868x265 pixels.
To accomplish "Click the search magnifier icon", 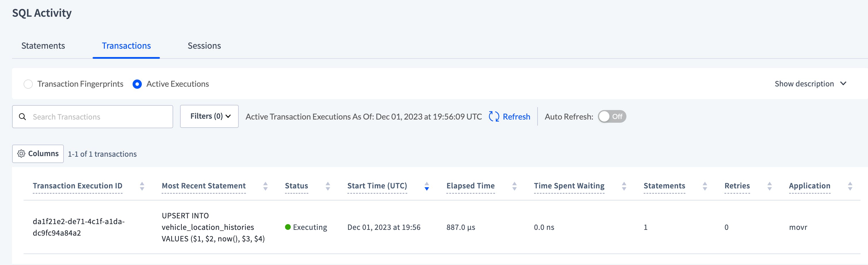I will 23,116.
